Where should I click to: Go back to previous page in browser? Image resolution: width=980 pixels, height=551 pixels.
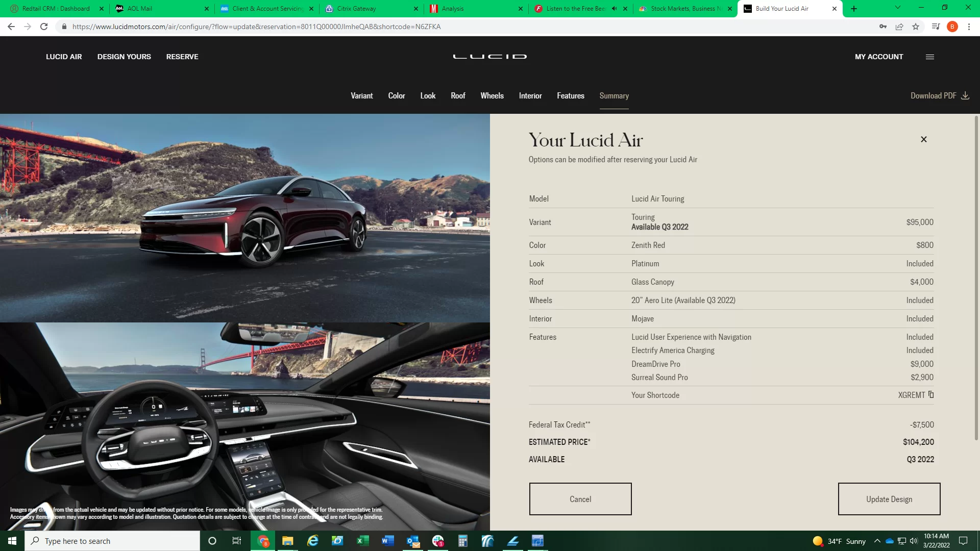(x=11, y=27)
